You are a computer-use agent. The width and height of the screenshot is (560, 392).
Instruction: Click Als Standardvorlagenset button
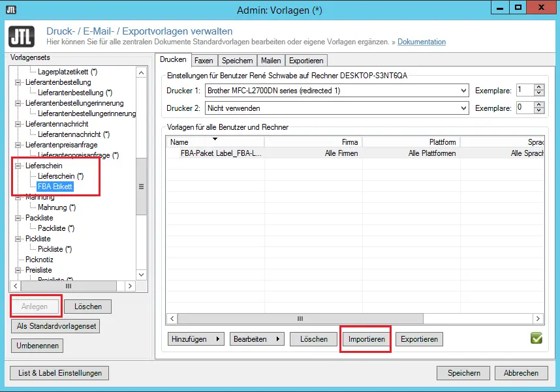pos(56,326)
